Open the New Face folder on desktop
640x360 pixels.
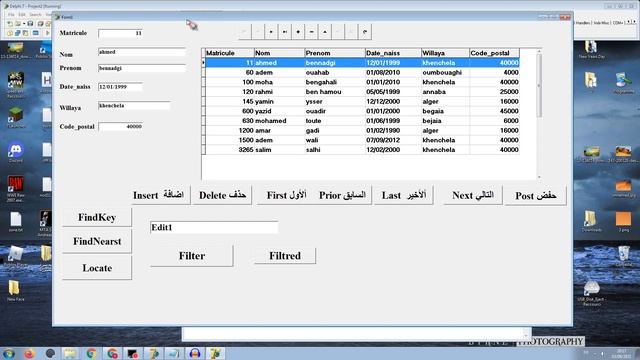point(15,291)
